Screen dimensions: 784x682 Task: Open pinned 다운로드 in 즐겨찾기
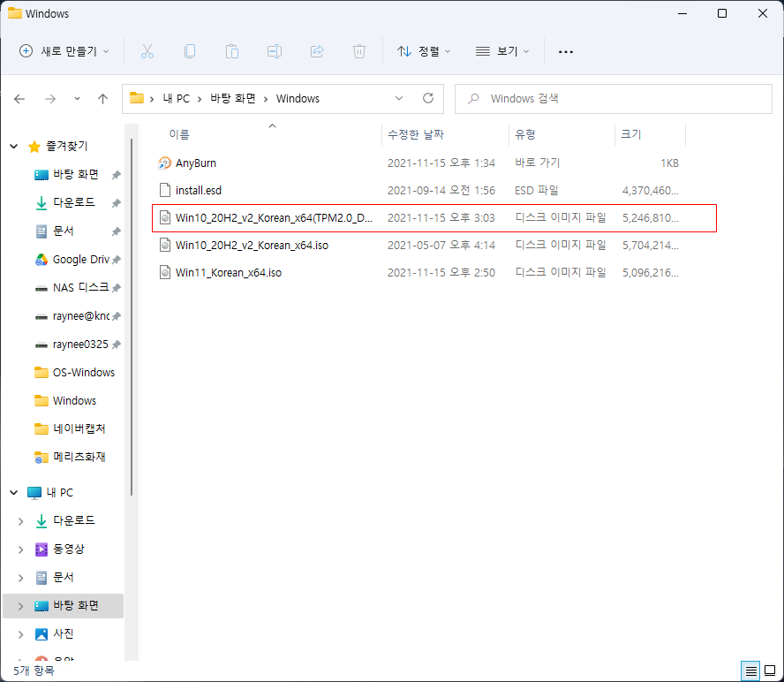click(74, 202)
